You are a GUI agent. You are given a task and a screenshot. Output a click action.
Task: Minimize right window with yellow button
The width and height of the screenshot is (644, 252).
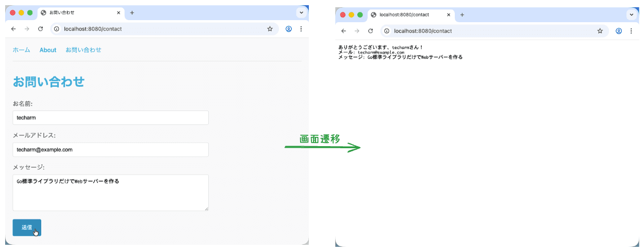[x=352, y=15]
